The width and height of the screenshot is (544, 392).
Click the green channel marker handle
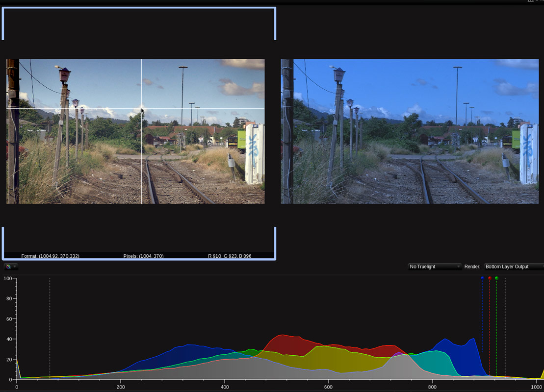(496, 278)
